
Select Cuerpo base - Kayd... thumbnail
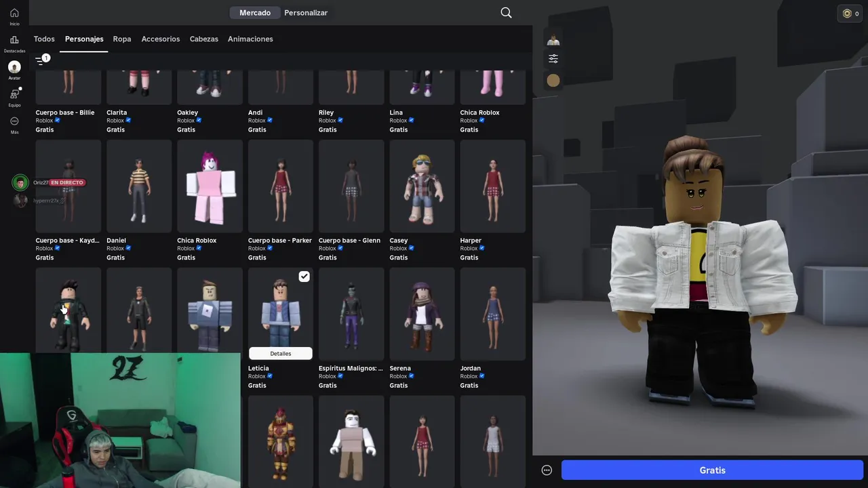pyautogui.click(x=68, y=186)
